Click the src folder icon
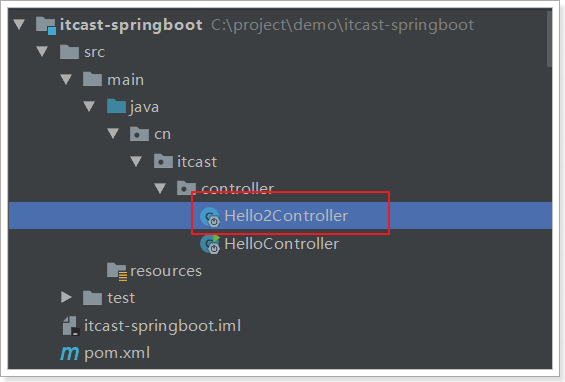 click(69, 52)
